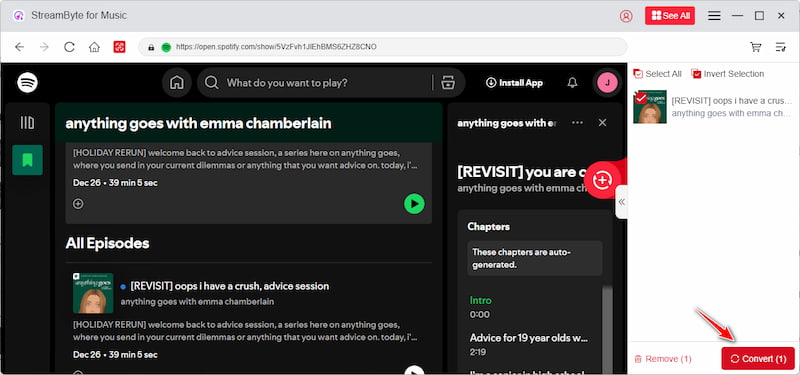Open the green bookmark Your Episodes tile

click(28, 160)
